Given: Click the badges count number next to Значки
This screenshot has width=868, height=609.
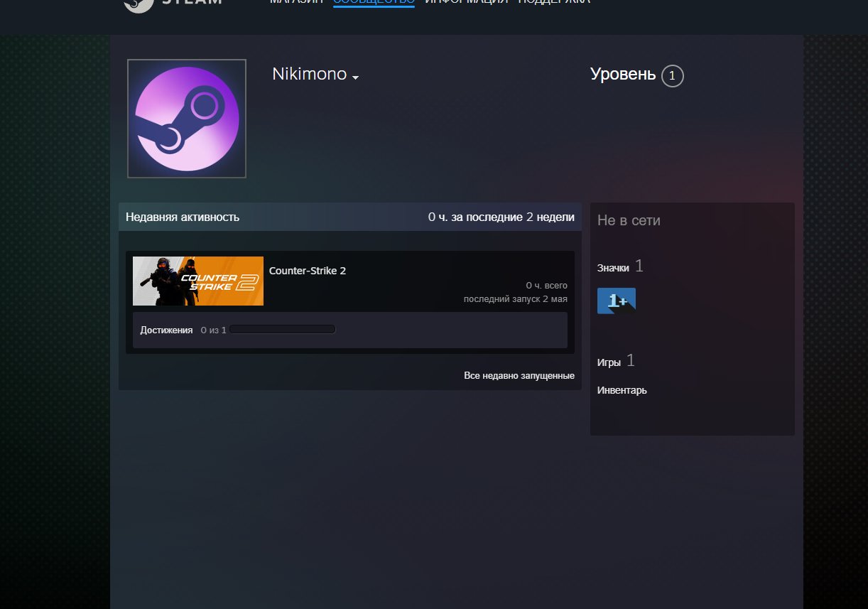Looking at the screenshot, I should 639,266.
